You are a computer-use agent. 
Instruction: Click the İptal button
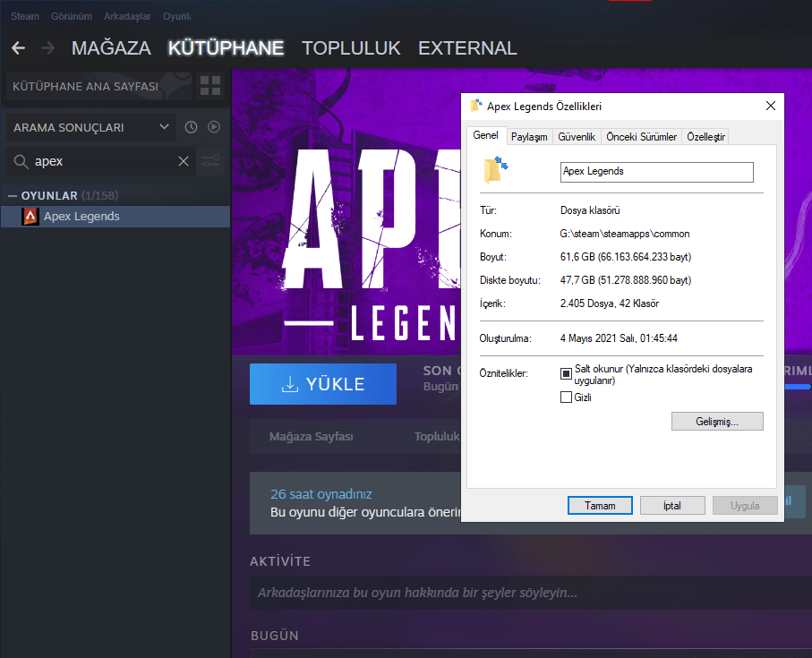(x=672, y=506)
